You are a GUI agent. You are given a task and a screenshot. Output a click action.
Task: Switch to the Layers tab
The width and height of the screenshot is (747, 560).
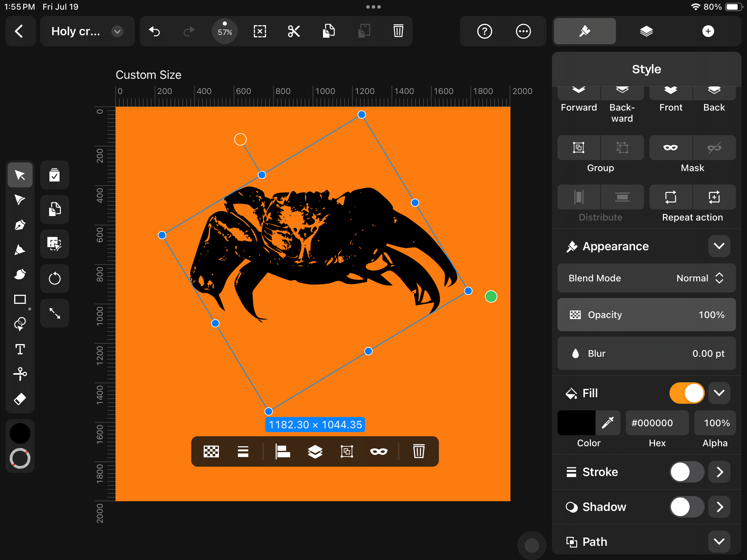[x=646, y=31]
